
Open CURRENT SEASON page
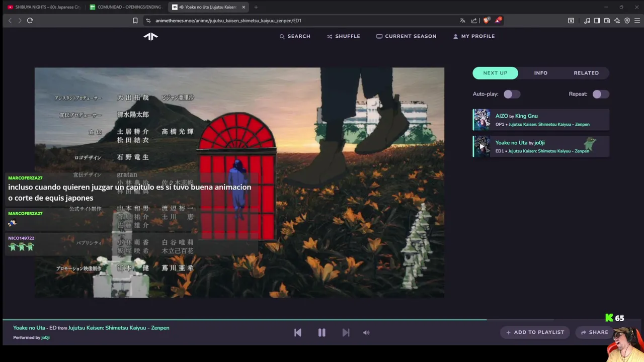tap(406, 36)
